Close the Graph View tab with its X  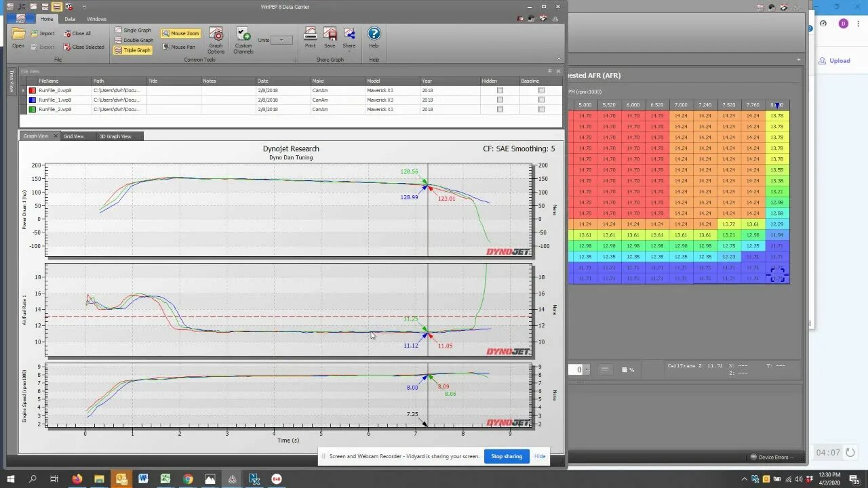pos(56,136)
